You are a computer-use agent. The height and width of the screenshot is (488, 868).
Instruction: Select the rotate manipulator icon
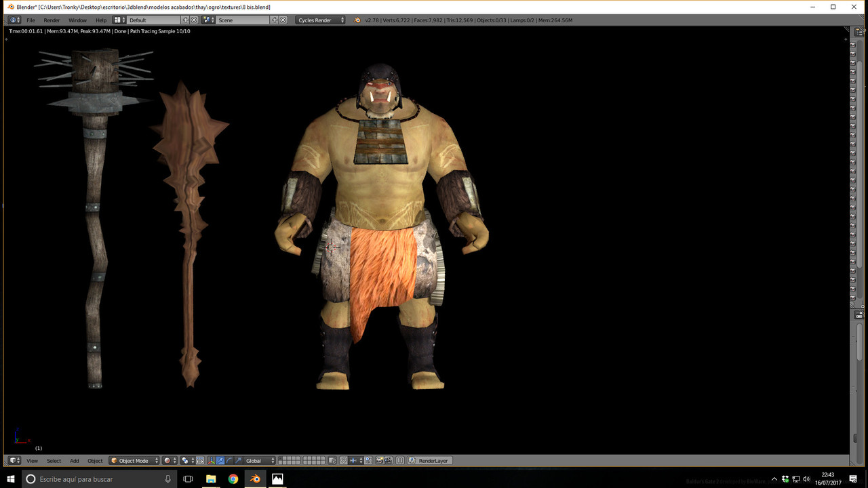click(x=229, y=461)
